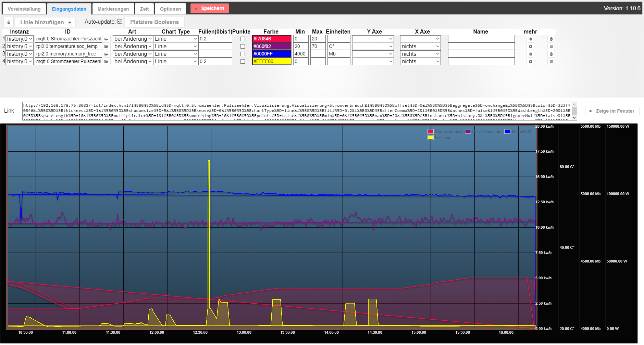
Task: Click the trash icon left of Linie hinzufügen
Action: (9, 22)
